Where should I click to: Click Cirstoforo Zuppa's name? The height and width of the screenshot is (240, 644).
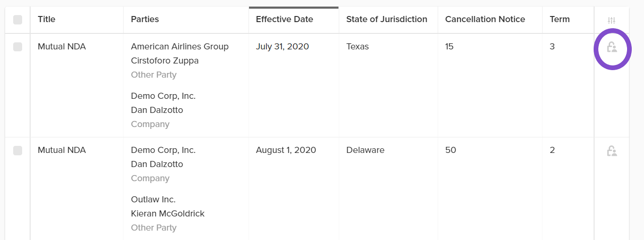pyautogui.click(x=165, y=61)
